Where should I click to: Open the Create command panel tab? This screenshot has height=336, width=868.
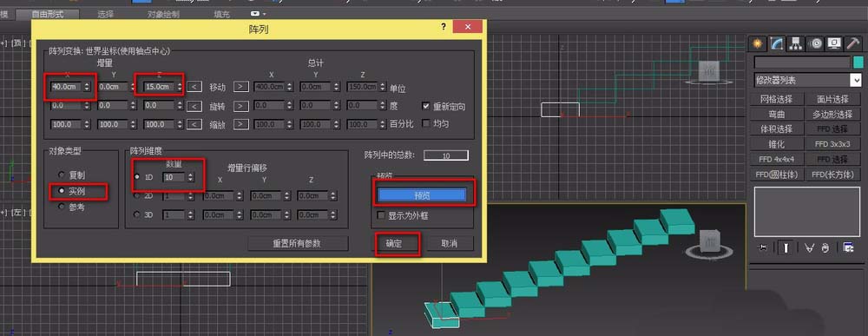(x=757, y=43)
